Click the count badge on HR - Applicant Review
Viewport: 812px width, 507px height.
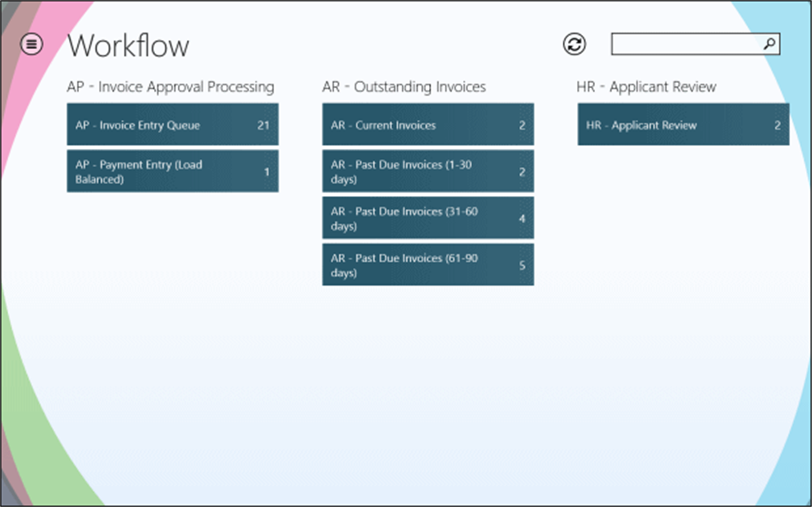pyautogui.click(x=778, y=125)
